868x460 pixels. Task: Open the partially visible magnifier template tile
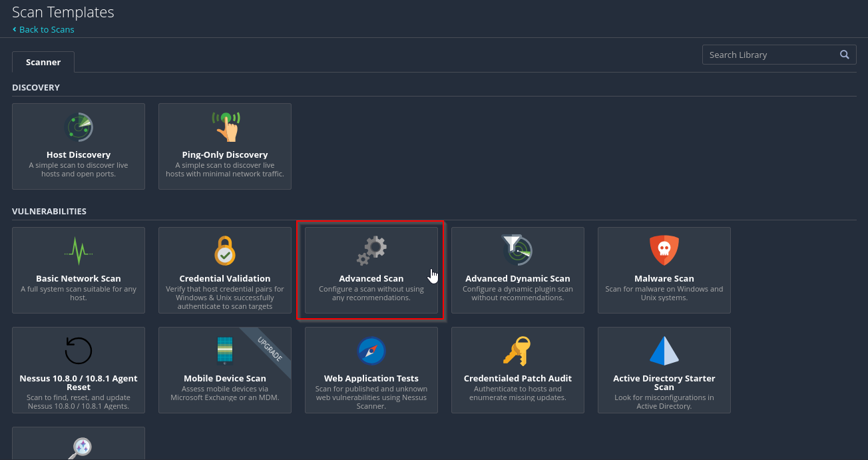79,443
